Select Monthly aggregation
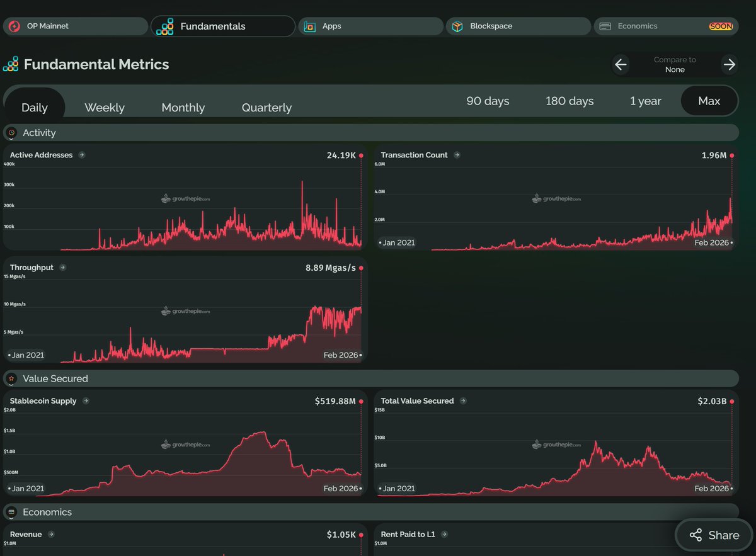 point(183,108)
